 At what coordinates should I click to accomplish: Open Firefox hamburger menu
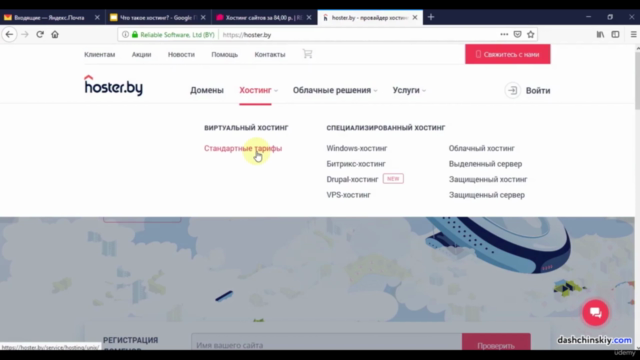pos(633,35)
